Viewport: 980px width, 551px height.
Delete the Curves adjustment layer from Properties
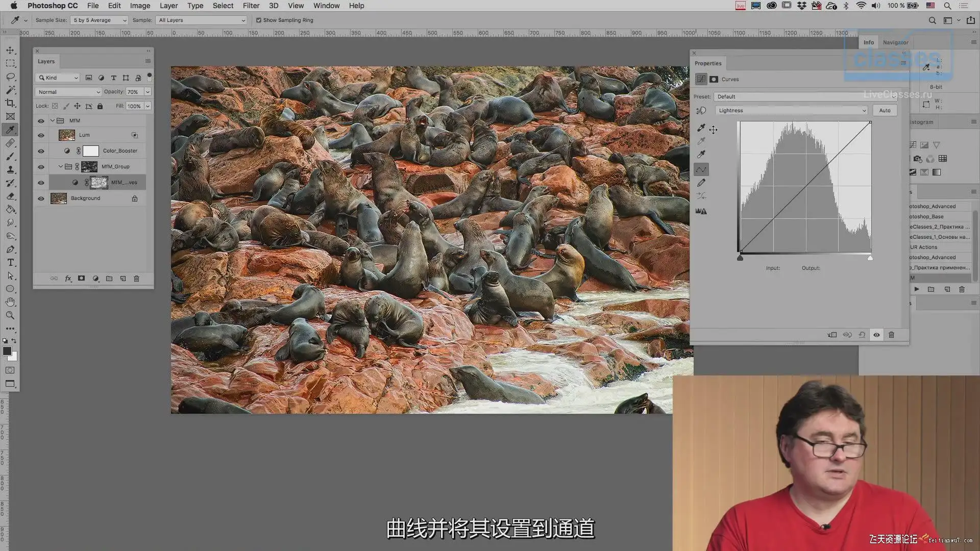coord(892,335)
